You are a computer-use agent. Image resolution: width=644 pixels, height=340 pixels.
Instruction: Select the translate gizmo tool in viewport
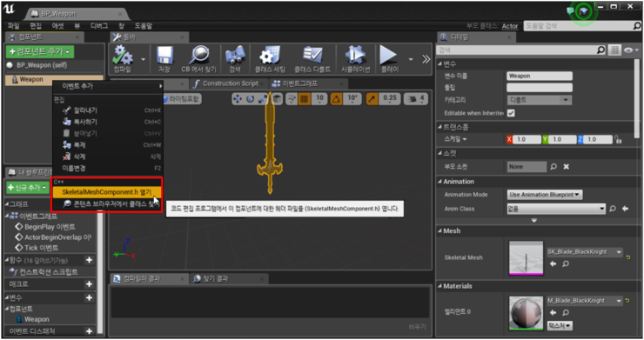(x=238, y=98)
